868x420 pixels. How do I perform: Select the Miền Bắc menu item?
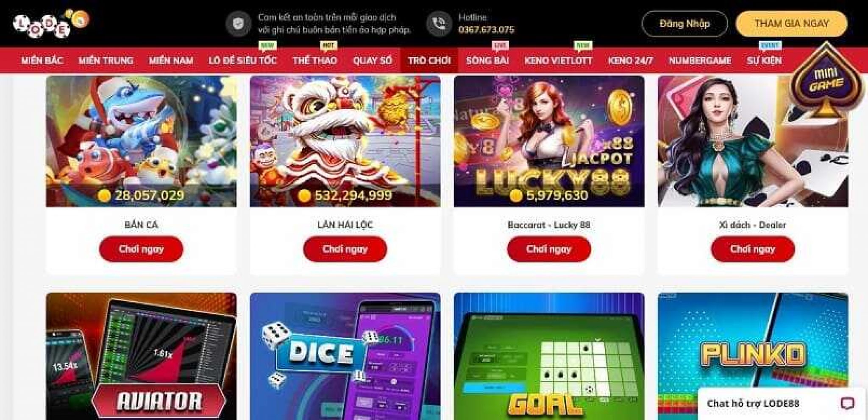click(42, 60)
